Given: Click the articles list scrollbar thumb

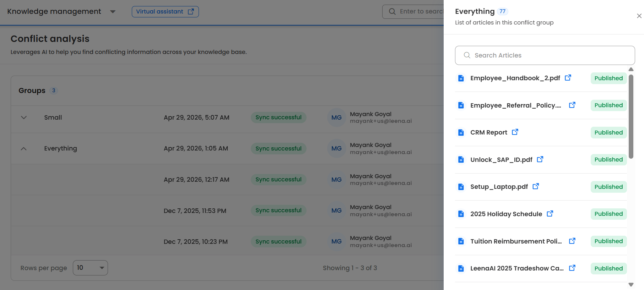Looking at the screenshot, I should 631,116.
